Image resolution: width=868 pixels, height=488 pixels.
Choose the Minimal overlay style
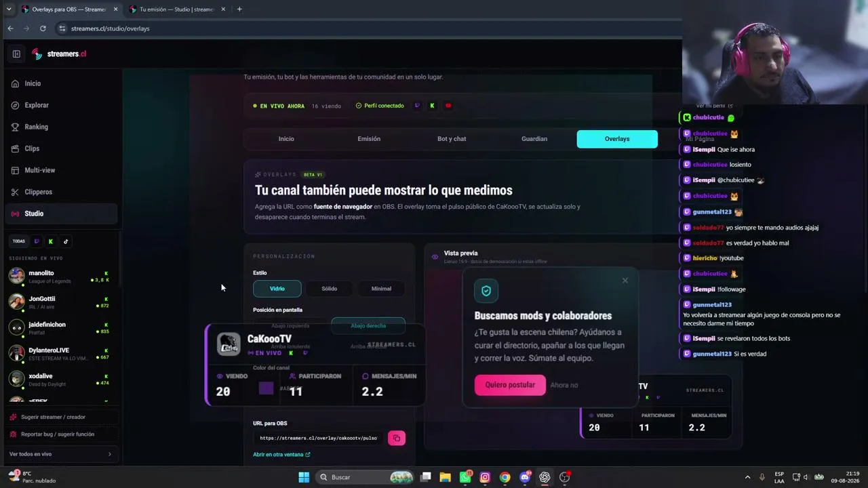[x=381, y=289]
